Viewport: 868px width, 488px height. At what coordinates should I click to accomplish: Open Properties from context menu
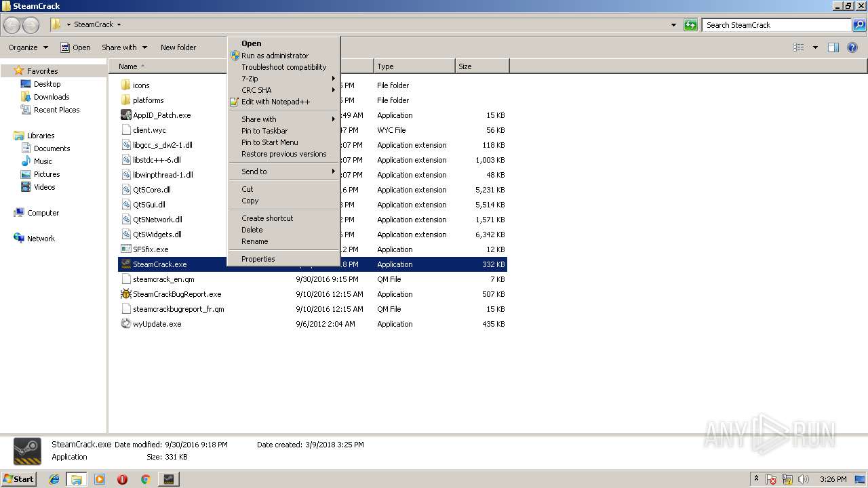pos(283,259)
